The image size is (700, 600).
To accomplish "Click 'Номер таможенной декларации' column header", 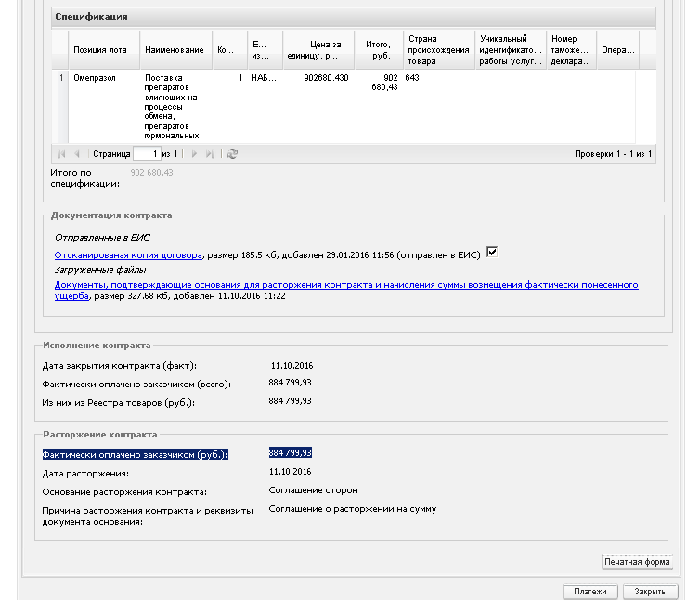I will (x=572, y=50).
